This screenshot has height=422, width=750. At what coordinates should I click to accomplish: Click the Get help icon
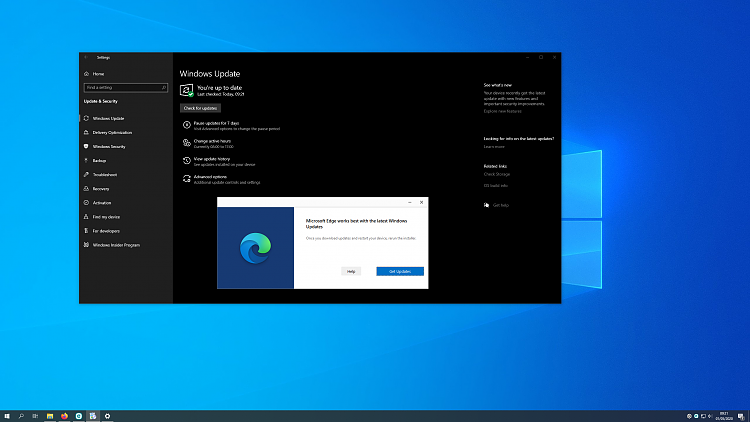[x=486, y=205]
